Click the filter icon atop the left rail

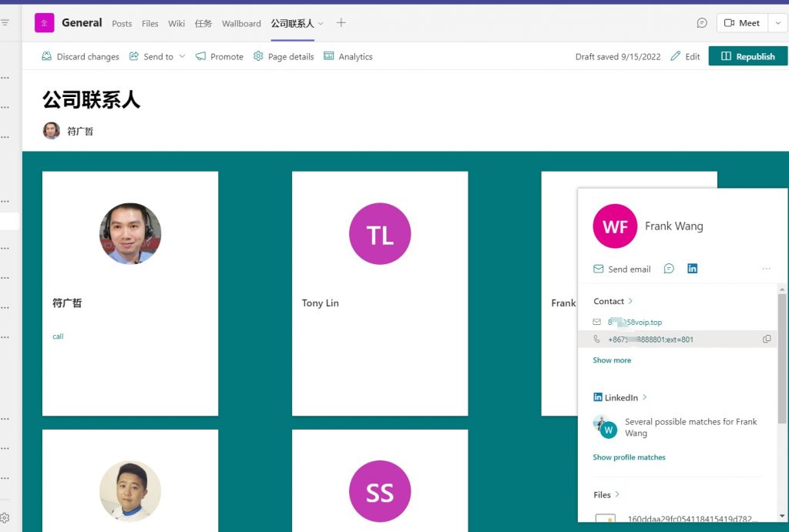point(5,22)
